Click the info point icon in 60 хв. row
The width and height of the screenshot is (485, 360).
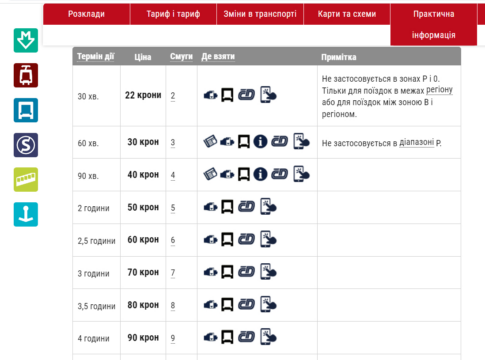(x=260, y=142)
